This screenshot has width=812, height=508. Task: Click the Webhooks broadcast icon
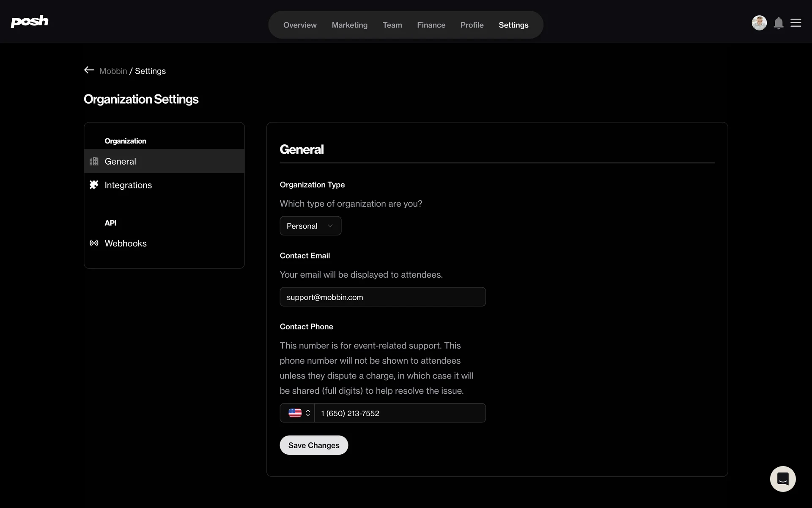(94, 243)
